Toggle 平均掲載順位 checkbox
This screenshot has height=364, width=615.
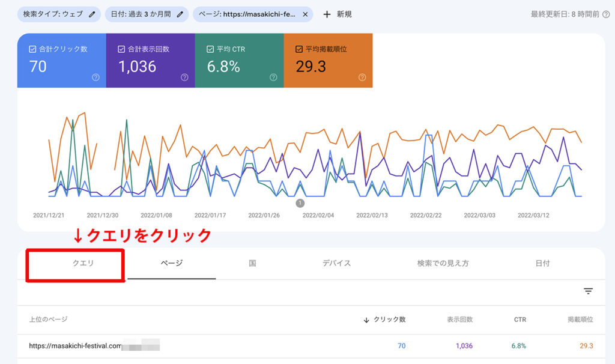299,49
